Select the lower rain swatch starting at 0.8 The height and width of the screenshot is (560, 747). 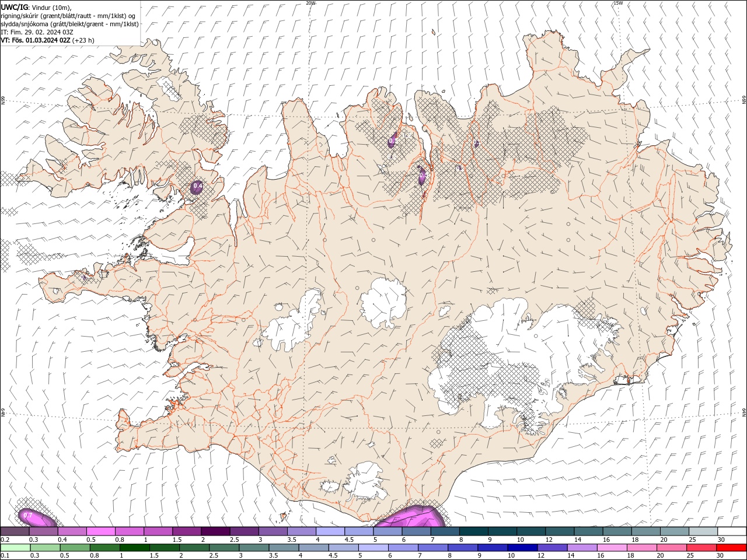(x=104, y=548)
